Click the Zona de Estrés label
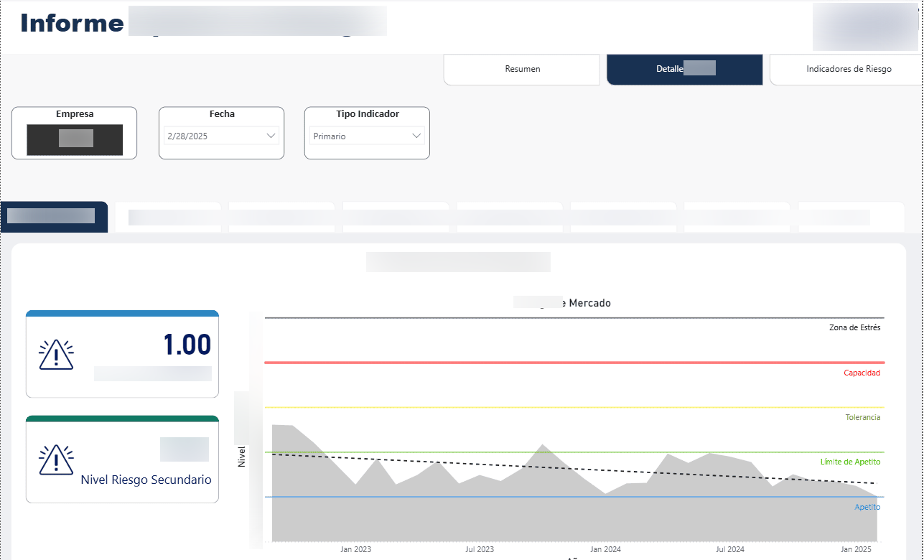 pyautogui.click(x=854, y=327)
